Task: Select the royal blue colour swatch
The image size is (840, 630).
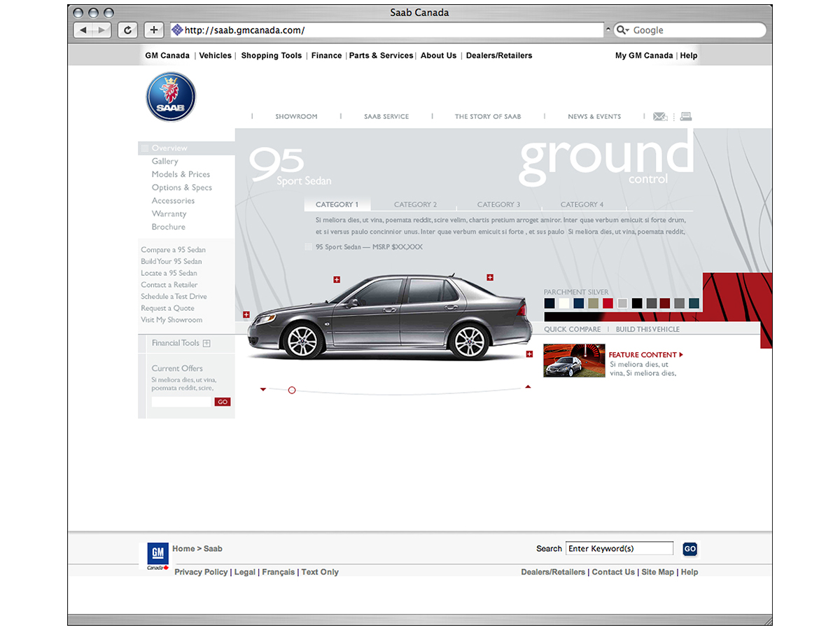Action: pos(578,303)
